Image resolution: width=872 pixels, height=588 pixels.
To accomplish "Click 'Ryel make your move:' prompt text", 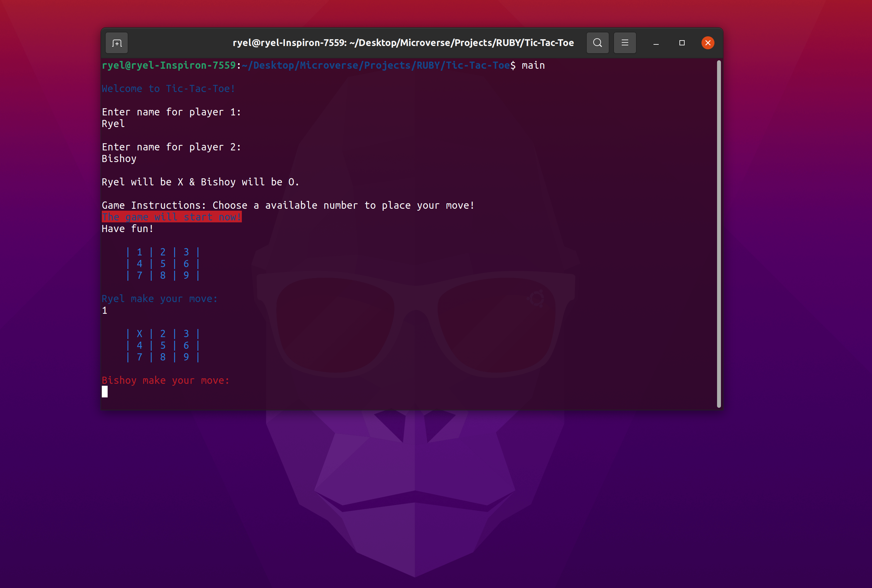I will click(x=159, y=299).
